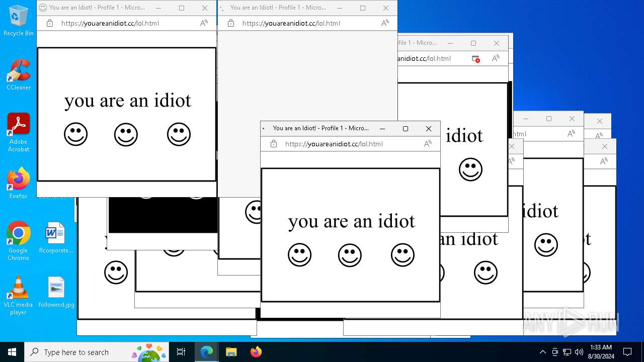The width and height of the screenshot is (644, 362).
Task: Close the top-middle blank Edge window
Action: [x=386, y=8]
